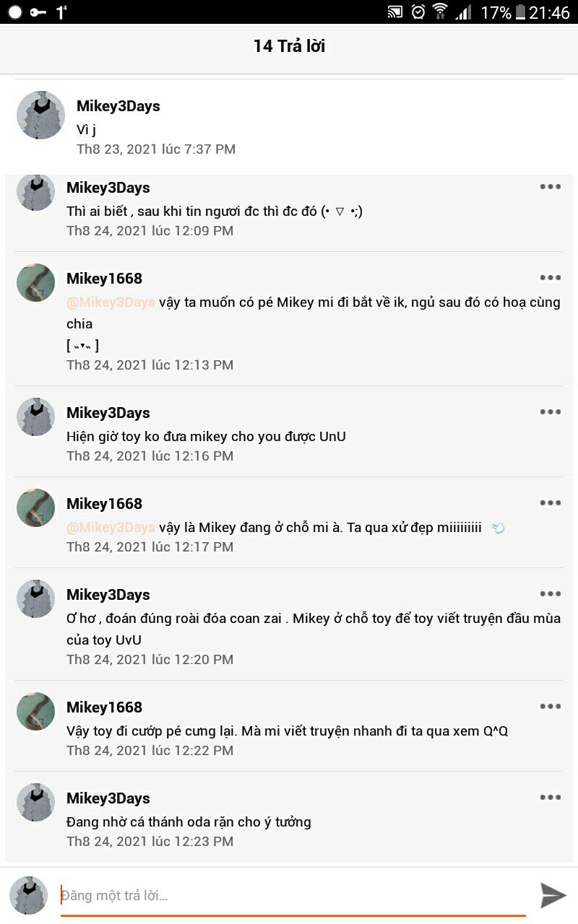
Task: Tap the "Đăng một trả lời…" input field
Action: pyautogui.click(x=293, y=896)
